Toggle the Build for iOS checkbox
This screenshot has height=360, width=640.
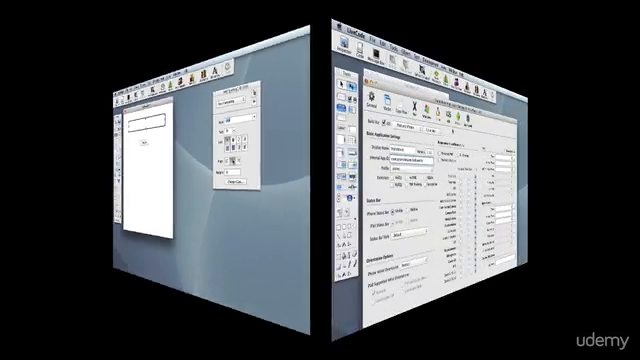click(384, 122)
